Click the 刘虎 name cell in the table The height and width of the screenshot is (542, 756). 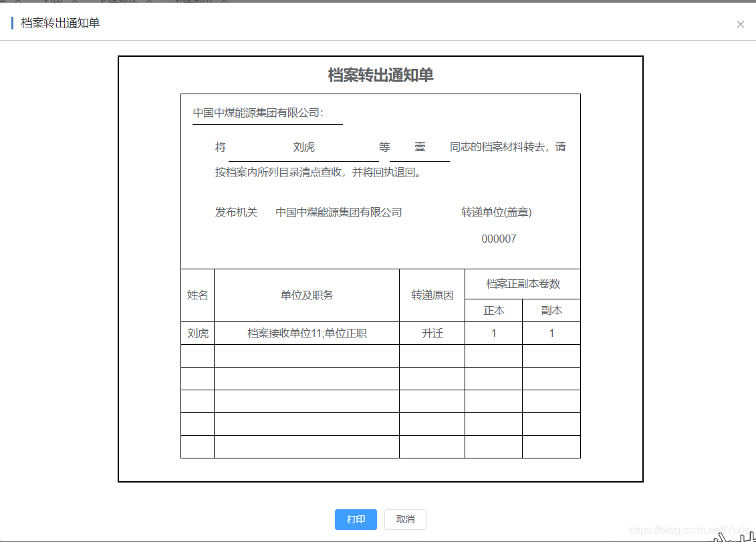(x=197, y=333)
